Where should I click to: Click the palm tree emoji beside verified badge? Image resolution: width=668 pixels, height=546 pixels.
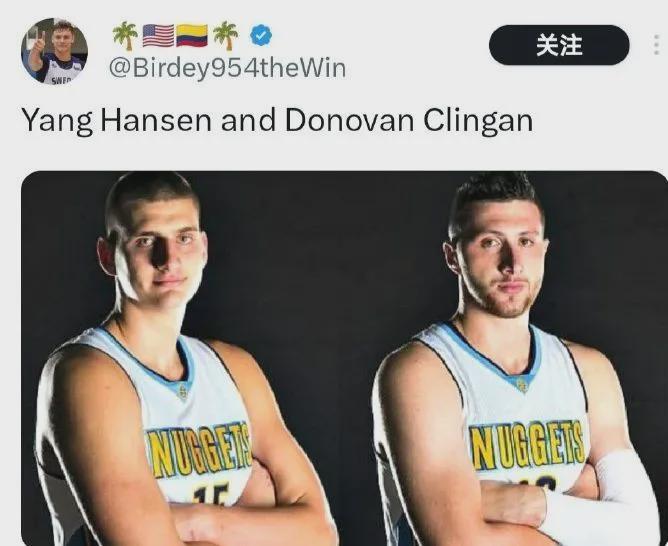(225, 36)
